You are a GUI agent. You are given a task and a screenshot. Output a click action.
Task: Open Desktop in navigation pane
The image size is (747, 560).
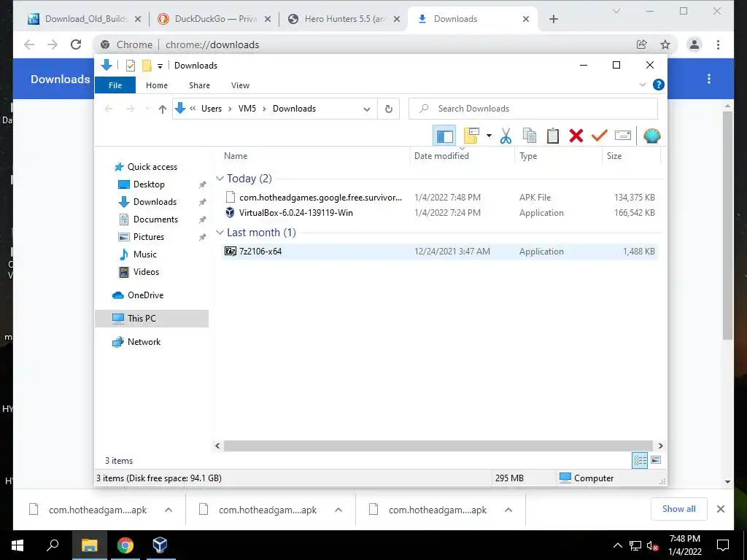(x=149, y=184)
